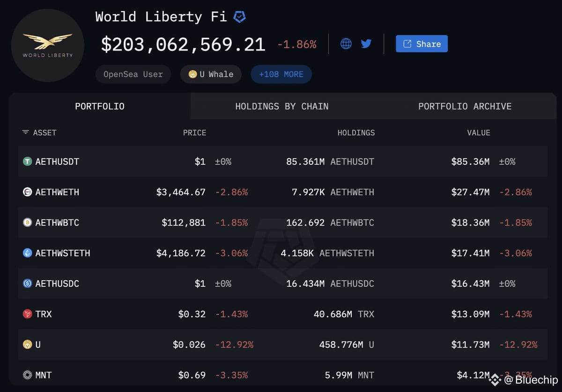Click the $18.36M value cell
562x392 pixels.
point(471,222)
